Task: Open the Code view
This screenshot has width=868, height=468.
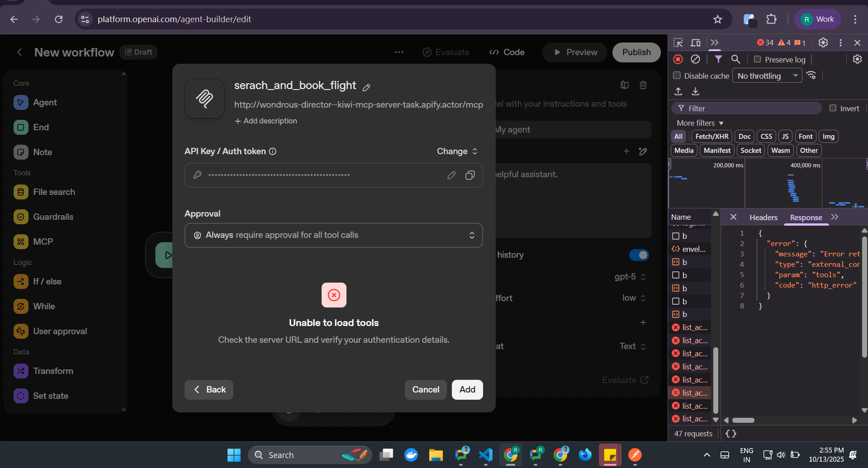Action: tap(507, 52)
